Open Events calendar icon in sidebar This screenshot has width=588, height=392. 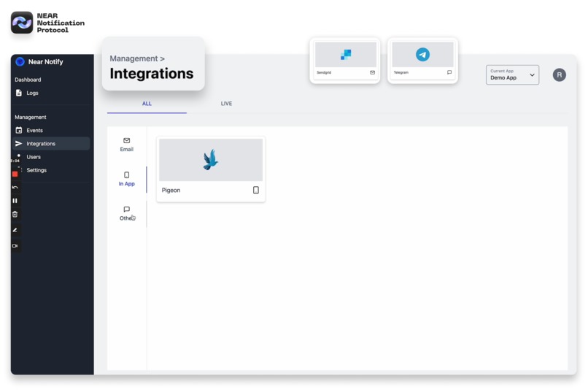(19, 130)
